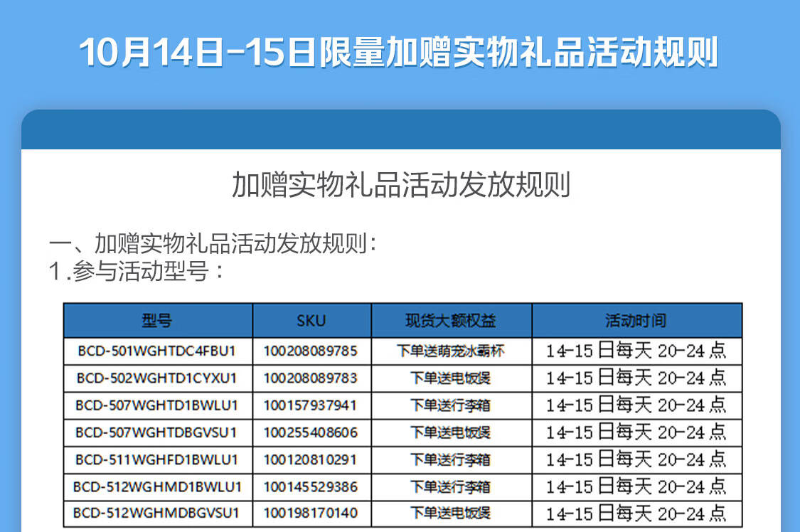800x532 pixels.
Task: Click the 一、加赠实物礼品活动发放规则 section heading
Action: (x=212, y=244)
